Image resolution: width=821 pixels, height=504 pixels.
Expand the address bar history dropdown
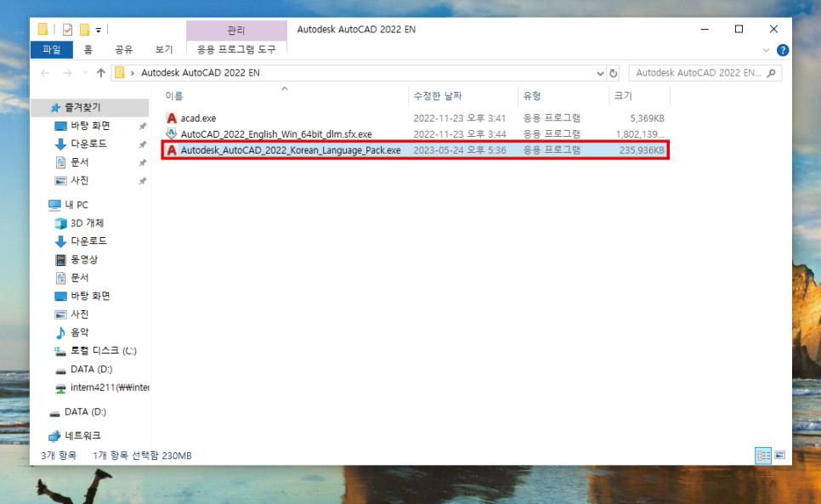pos(600,73)
